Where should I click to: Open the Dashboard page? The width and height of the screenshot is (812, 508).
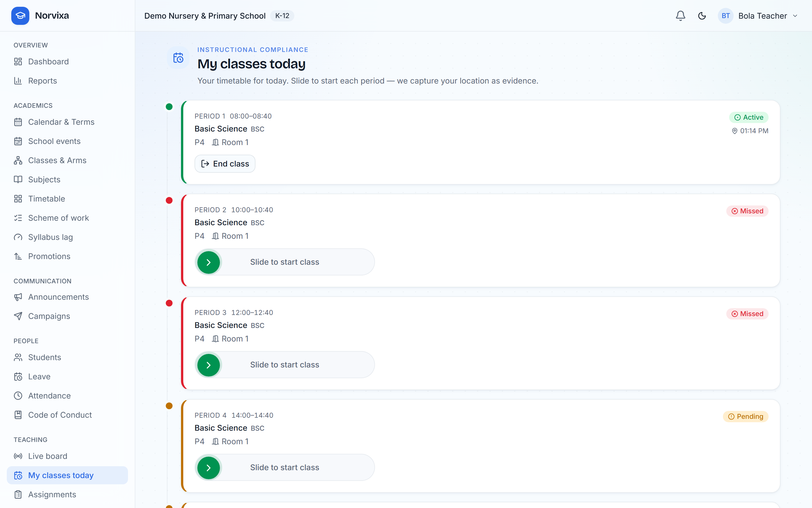click(67, 62)
